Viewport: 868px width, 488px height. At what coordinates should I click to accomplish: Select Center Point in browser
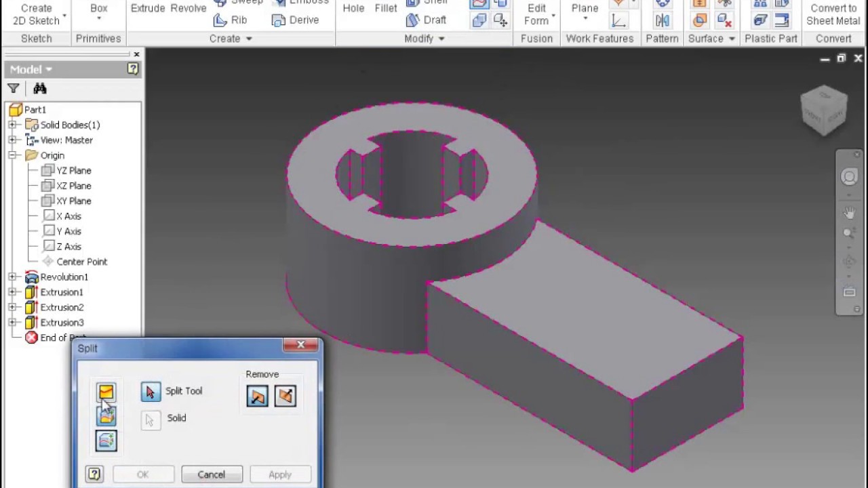[x=75, y=262]
